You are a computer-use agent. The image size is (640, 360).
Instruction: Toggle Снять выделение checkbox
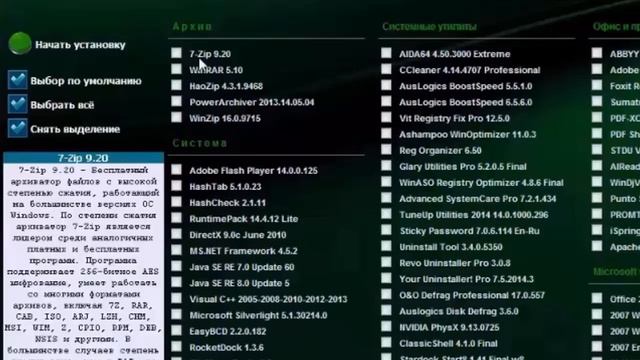coord(18,128)
